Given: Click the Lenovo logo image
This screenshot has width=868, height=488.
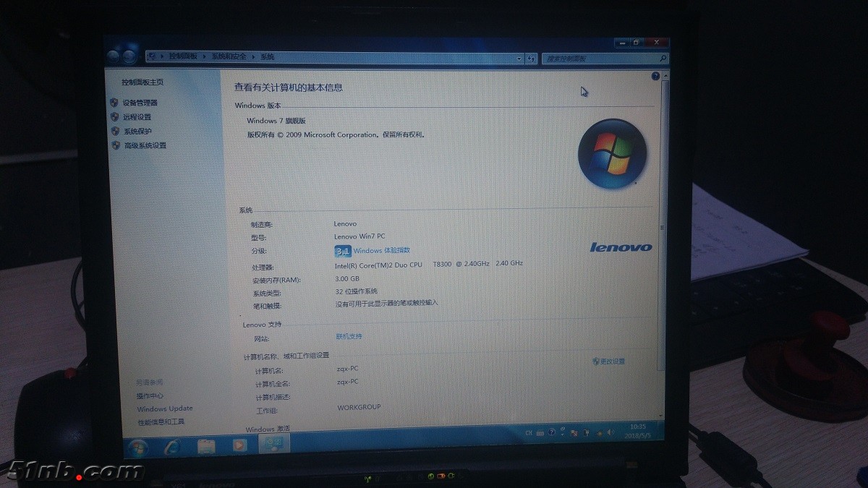Looking at the screenshot, I should click(621, 247).
